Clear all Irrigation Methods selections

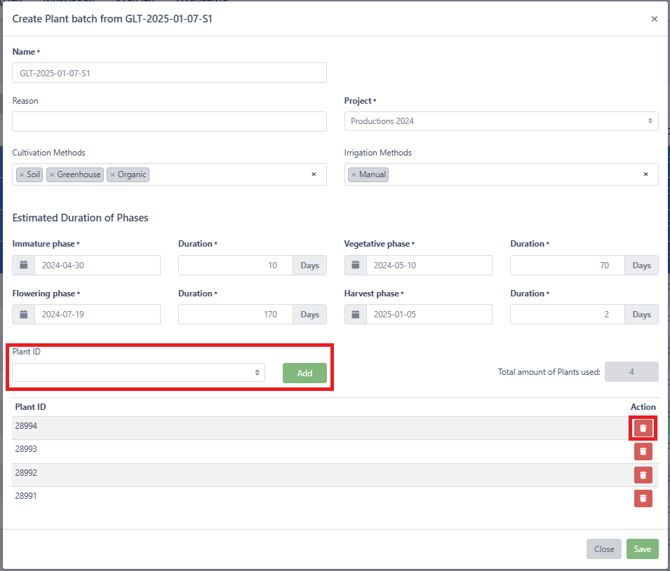646,174
